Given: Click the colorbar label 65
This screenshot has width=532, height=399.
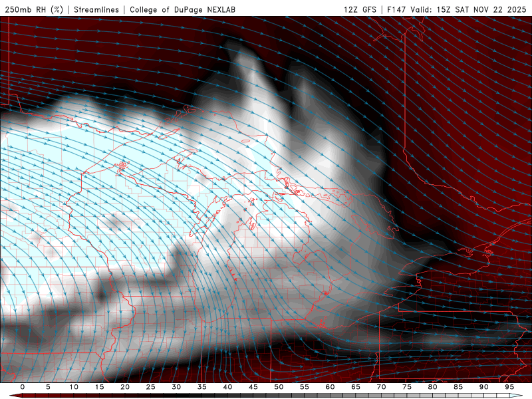Looking at the screenshot, I should pos(356,387).
